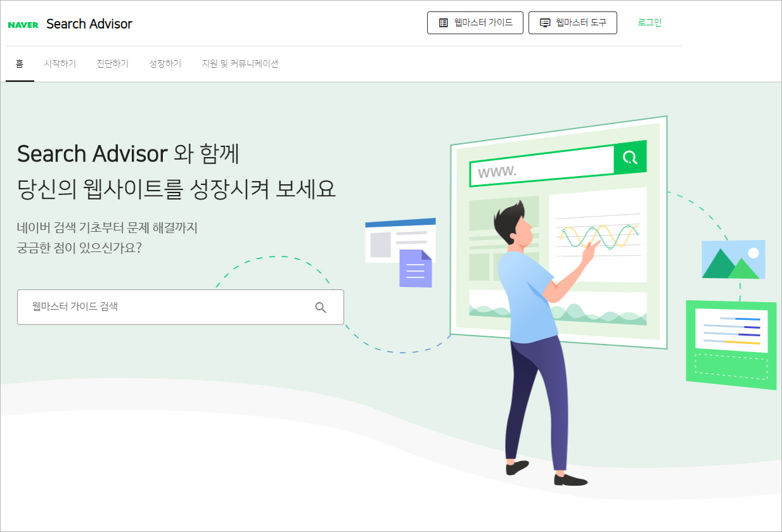Select the 지원 및 커뮤니케이션 tab

240,63
